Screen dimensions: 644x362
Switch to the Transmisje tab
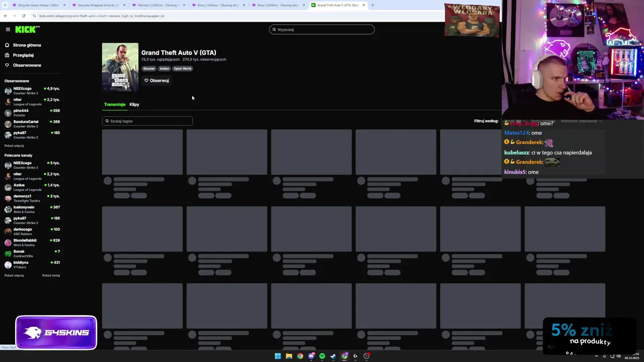point(115,105)
